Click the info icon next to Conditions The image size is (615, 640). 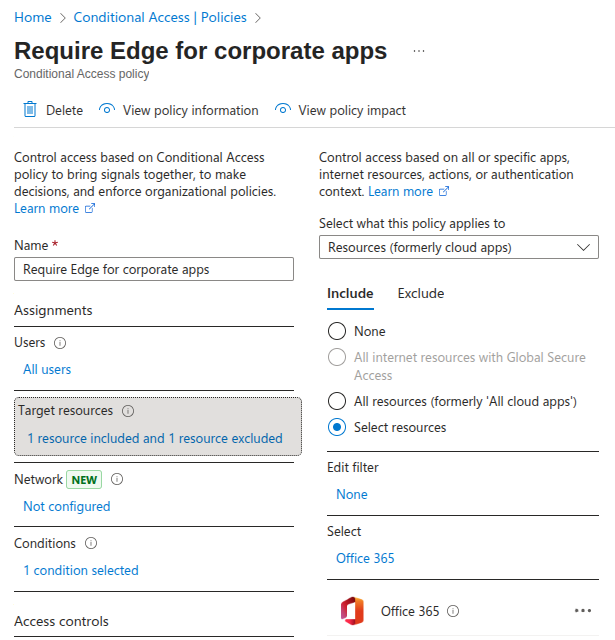pos(91,543)
